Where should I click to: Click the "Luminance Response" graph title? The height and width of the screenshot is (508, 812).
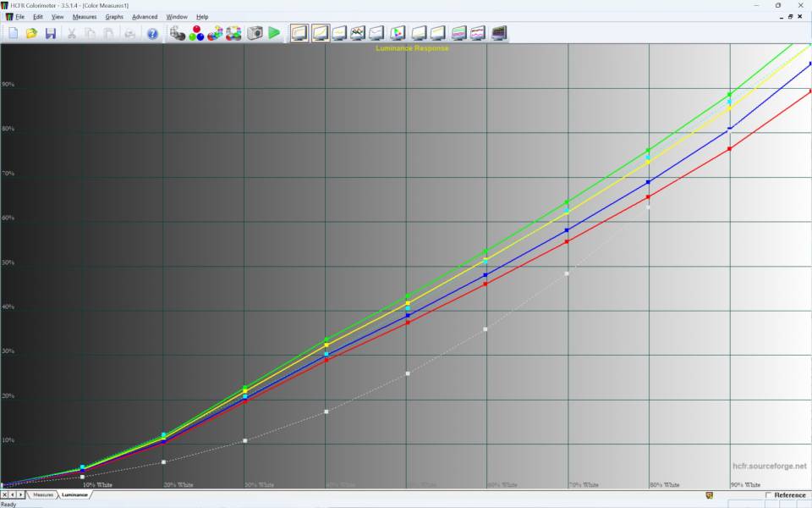[x=412, y=48]
